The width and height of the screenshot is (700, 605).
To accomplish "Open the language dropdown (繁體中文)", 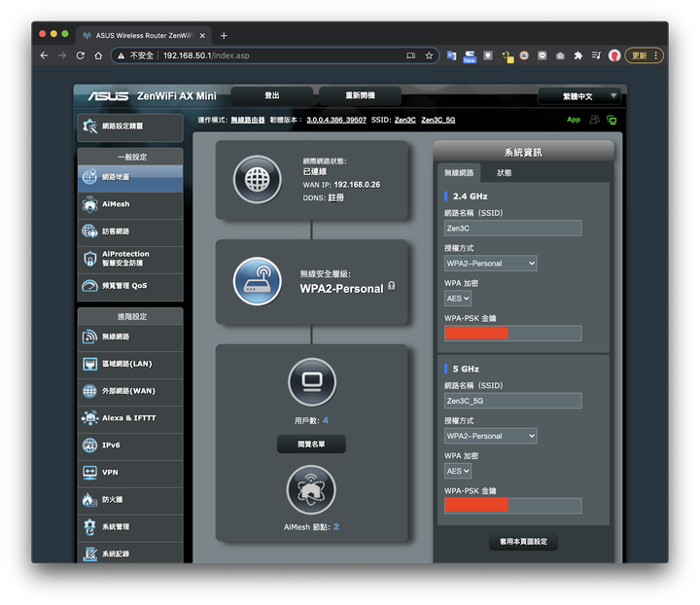I will pyautogui.click(x=579, y=96).
